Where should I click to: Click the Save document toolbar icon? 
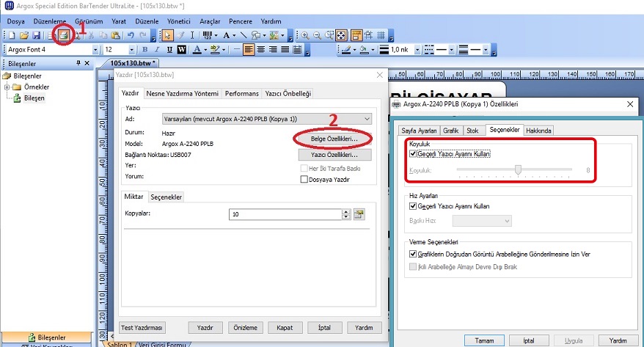pyautogui.click(x=36, y=35)
